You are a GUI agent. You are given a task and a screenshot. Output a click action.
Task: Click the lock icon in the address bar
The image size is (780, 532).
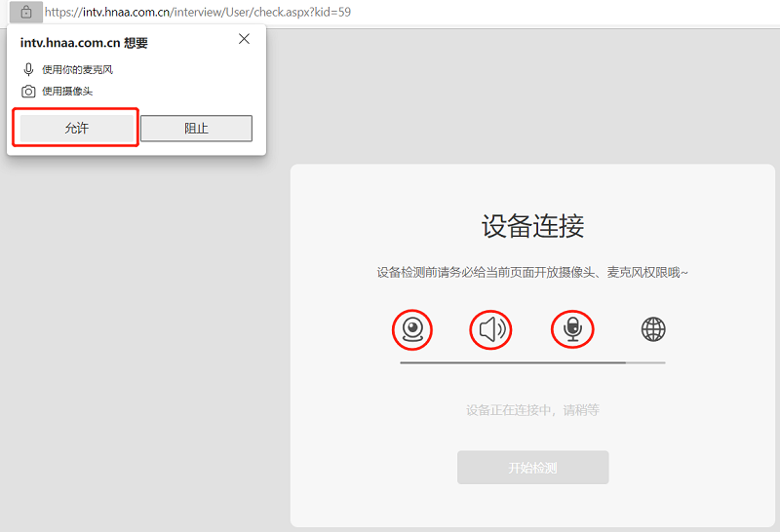tap(26, 13)
